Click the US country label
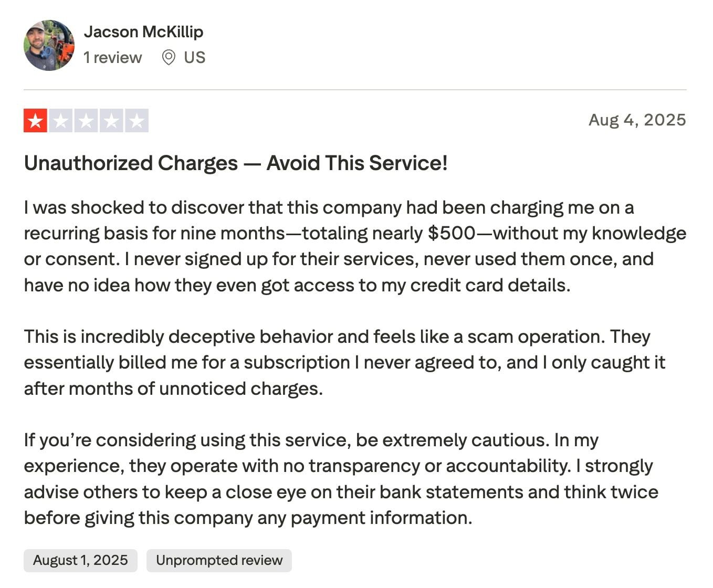713x588 pixels. click(x=194, y=57)
